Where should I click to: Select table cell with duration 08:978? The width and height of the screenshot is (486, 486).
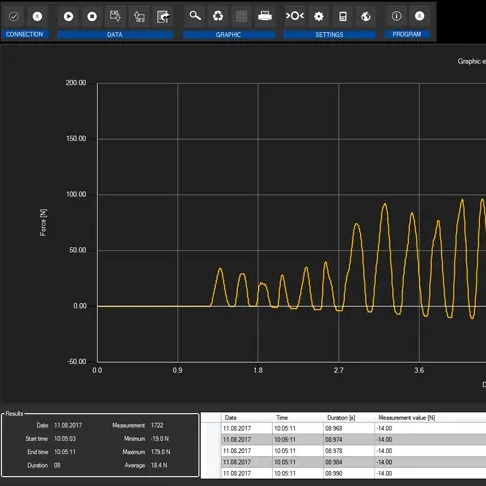click(349, 451)
